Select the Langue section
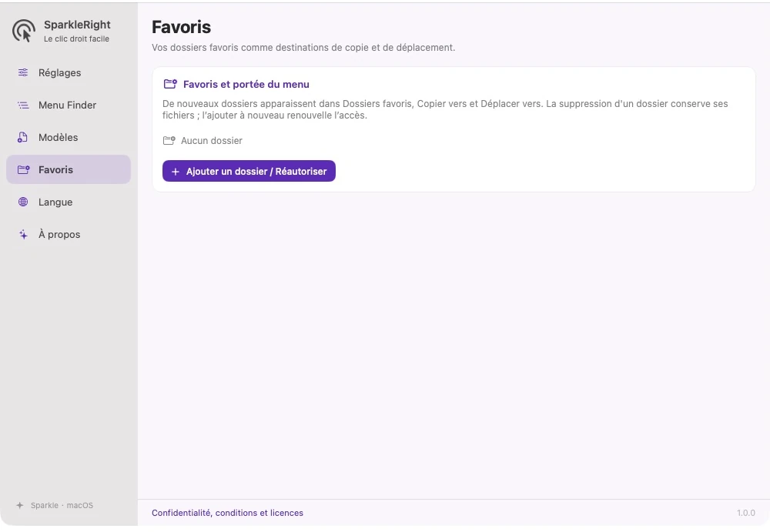The height and width of the screenshot is (532, 770). point(69,202)
